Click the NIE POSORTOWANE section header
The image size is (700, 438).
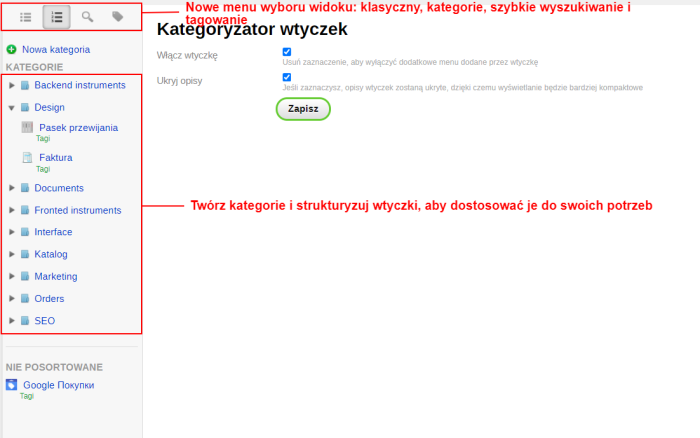[54, 367]
